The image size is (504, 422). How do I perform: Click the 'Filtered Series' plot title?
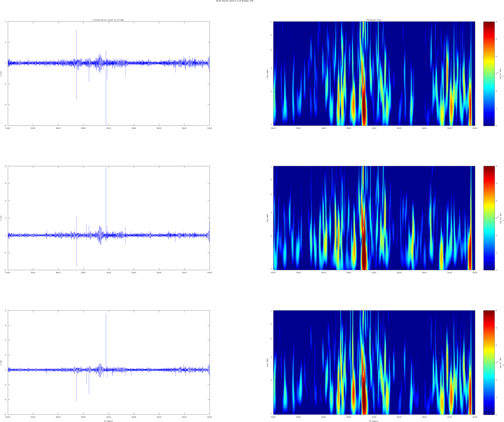coord(108,20)
